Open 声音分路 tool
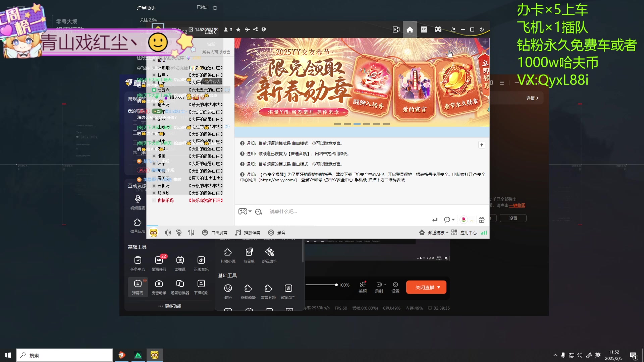Screen dimensions: 644x362 (x=268, y=292)
